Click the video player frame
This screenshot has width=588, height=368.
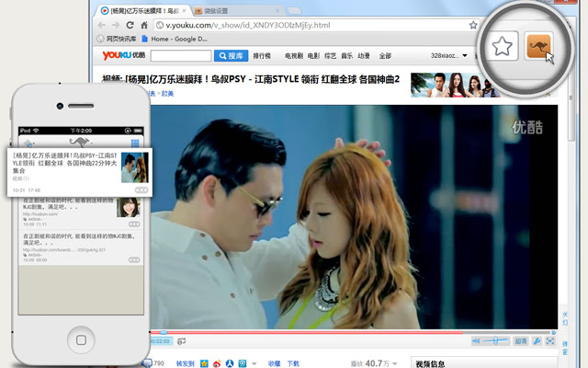click(354, 217)
